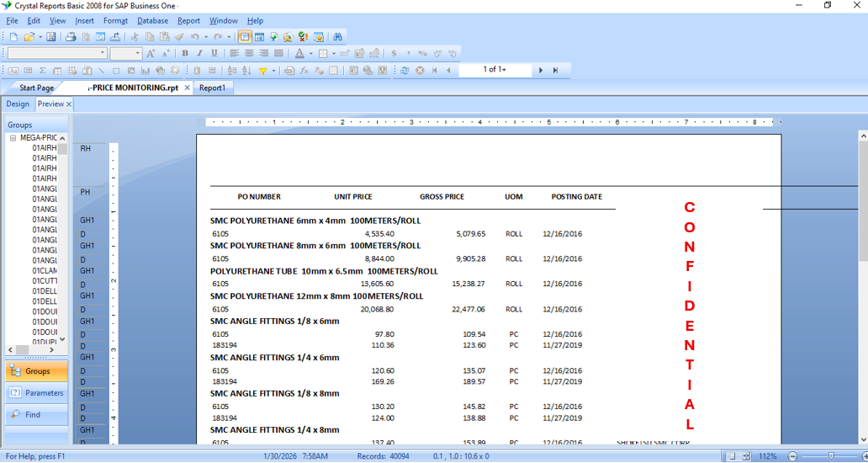868x463 pixels.
Task: Go to the last page arrow
Action: point(555,71)
